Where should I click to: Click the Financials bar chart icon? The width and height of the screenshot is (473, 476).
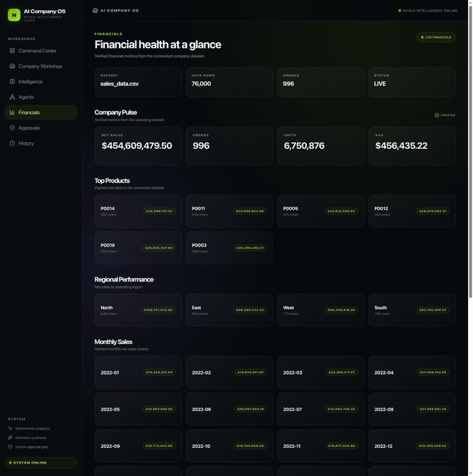12,113
